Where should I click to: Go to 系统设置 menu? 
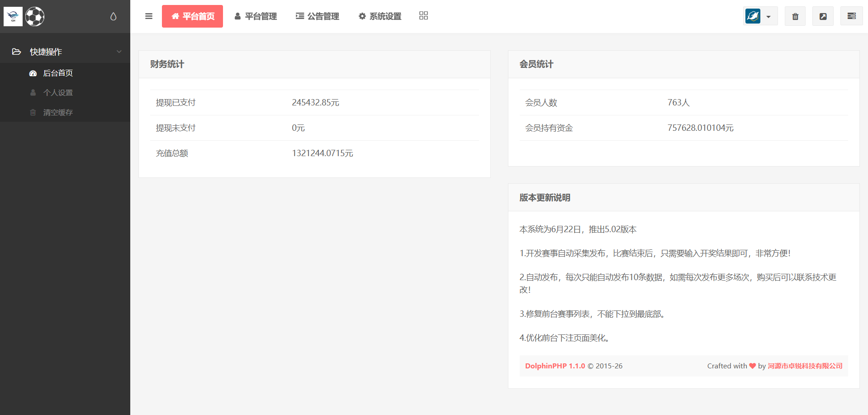point(380,16)
